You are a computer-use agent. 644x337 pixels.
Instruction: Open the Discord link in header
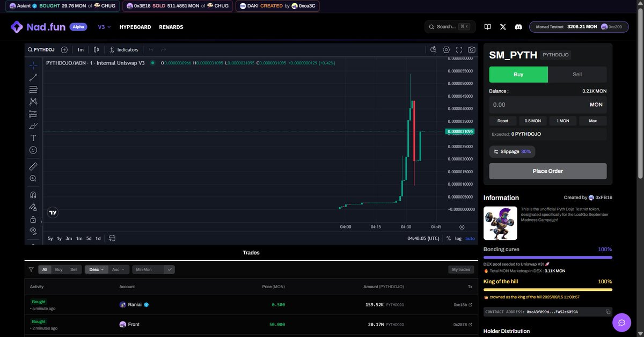(518, 27)
